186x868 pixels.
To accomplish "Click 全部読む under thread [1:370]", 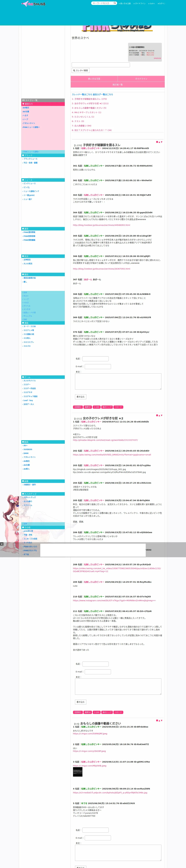I will [x=78, y=407].
